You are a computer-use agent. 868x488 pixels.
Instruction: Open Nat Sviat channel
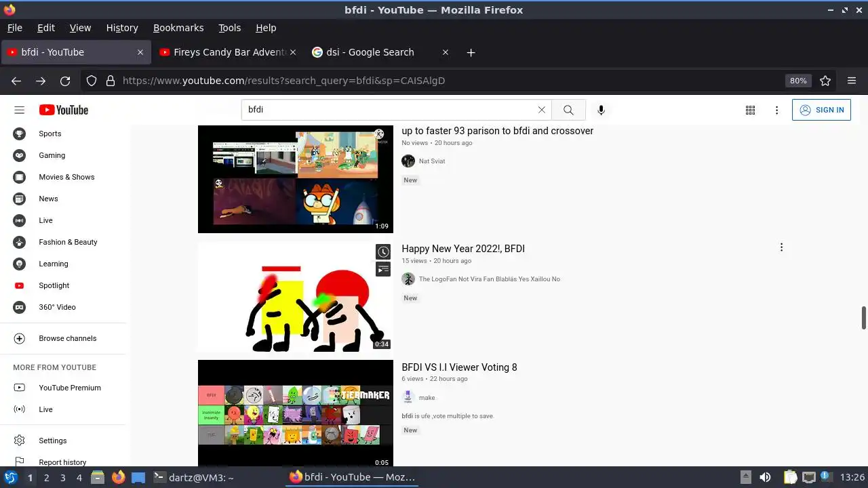click(x=432, y=161)
